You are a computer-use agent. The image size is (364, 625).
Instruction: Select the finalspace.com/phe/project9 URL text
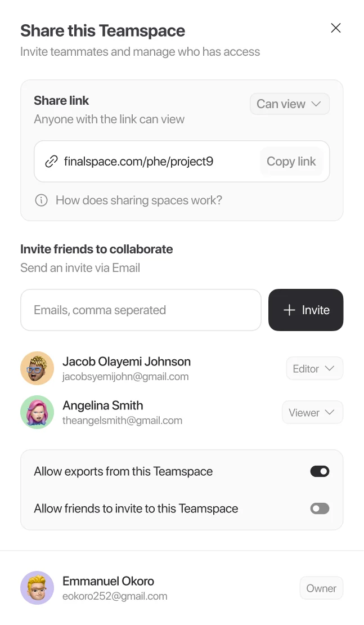click(138, 162)
